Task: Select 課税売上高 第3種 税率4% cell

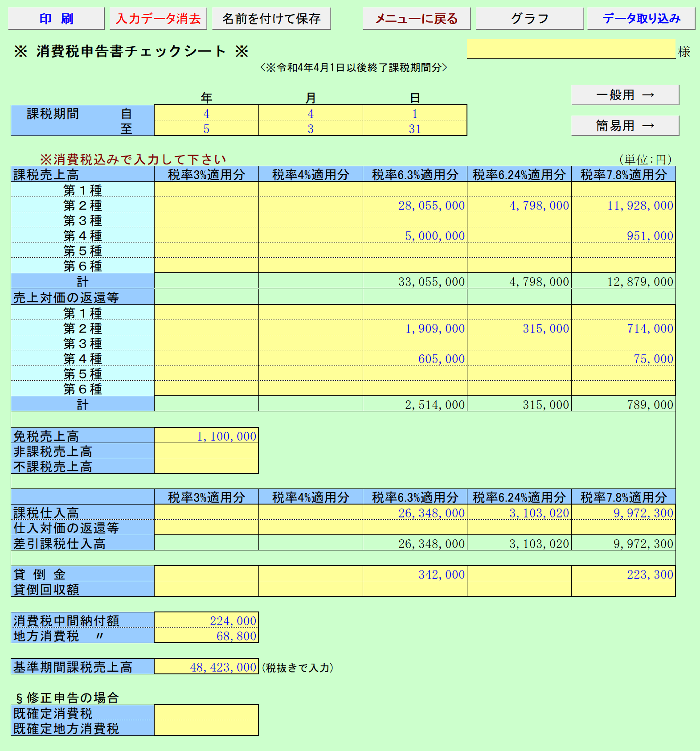Action: (x=311, y=220)
